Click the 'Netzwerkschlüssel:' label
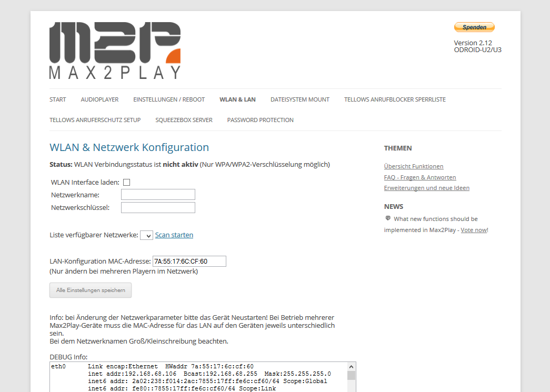 [x=81, y=207]
